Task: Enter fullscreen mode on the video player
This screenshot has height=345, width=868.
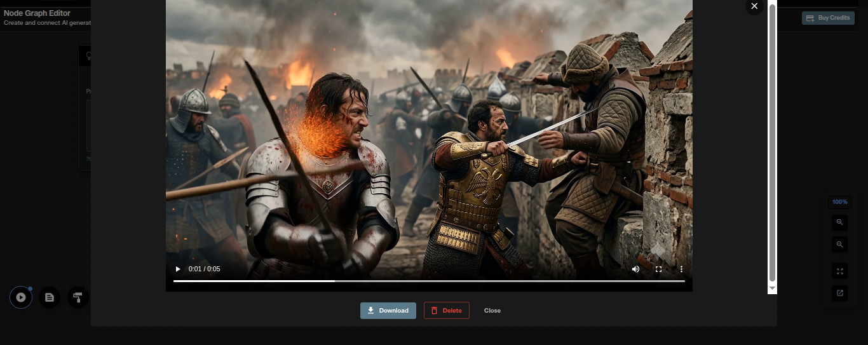Action: coord(658,269)
